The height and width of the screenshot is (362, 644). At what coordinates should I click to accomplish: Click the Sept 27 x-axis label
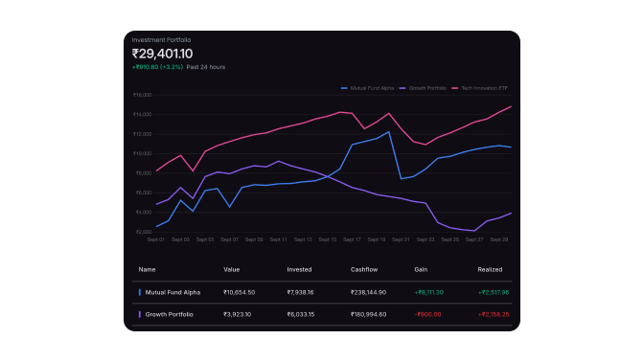pyautogui.click(x=474, y=239)
